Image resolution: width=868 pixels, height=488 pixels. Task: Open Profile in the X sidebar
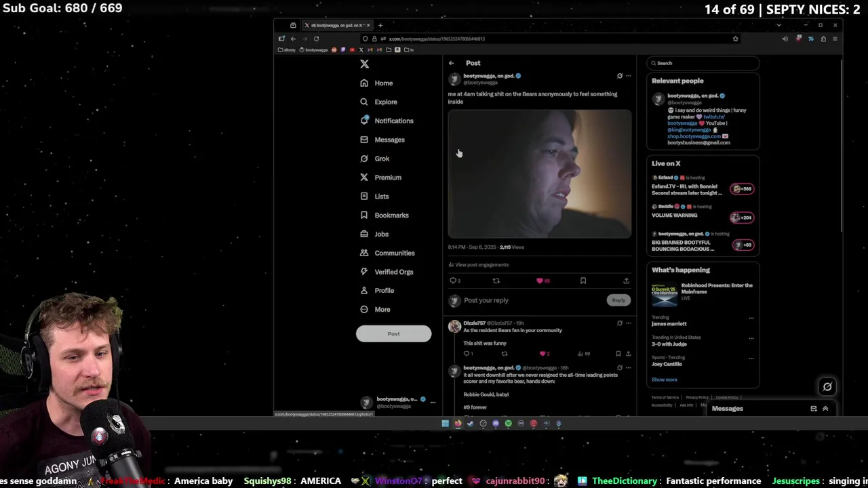point(377,291)
